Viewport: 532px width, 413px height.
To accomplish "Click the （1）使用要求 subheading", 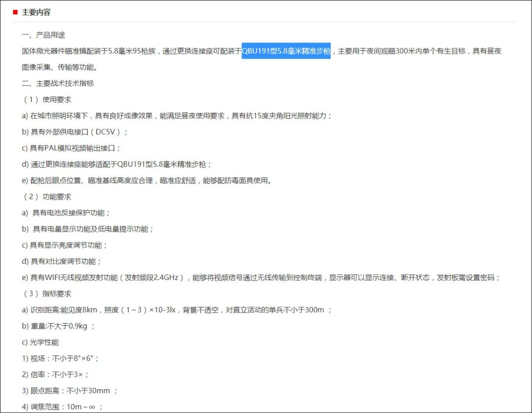I will [x=46, y=100].
